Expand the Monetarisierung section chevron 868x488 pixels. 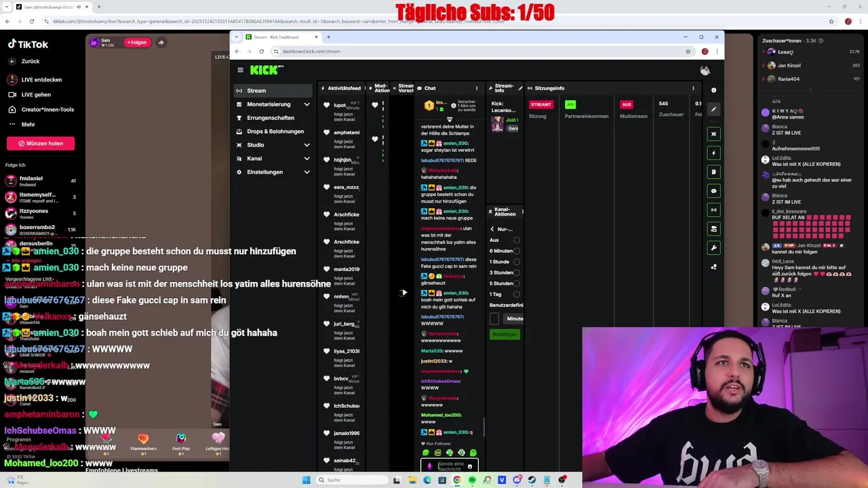pyautogui.click(x=307, y=104)
